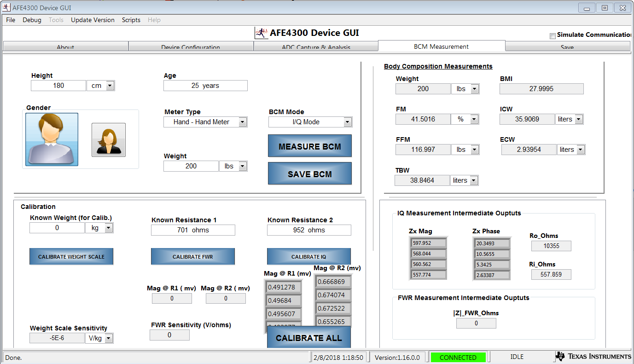Click the ECW value 2.93954
Screen dimensions: 634x364
(529, 150)
